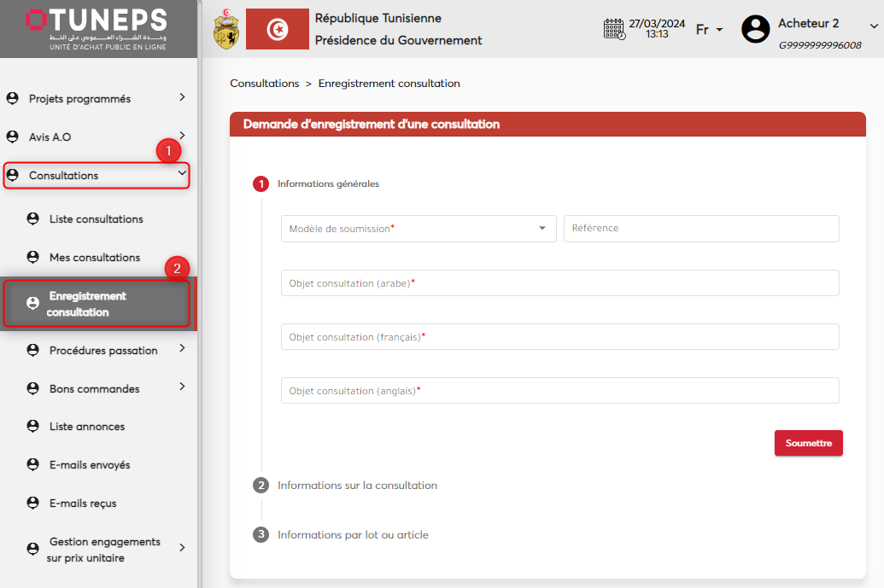884x588 pixels.
Task: Click the icon beside E-mails envoyés
Action: click(x=33, y=464)
